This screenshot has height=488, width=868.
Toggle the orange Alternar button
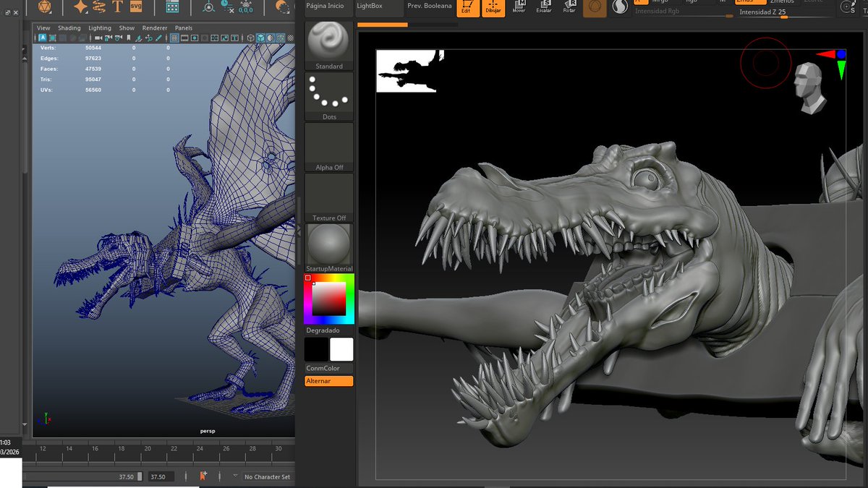coord(329,381)
